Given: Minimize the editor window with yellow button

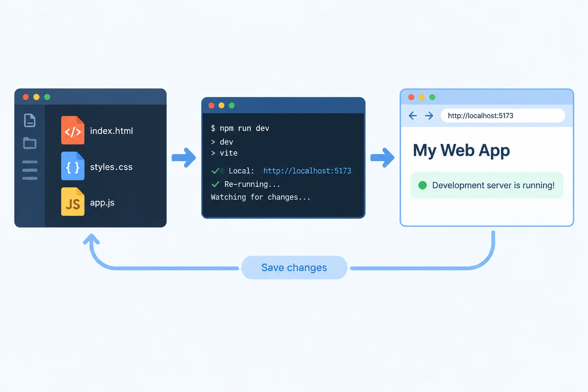Looking at the screenshot, I should click(36, 97).
